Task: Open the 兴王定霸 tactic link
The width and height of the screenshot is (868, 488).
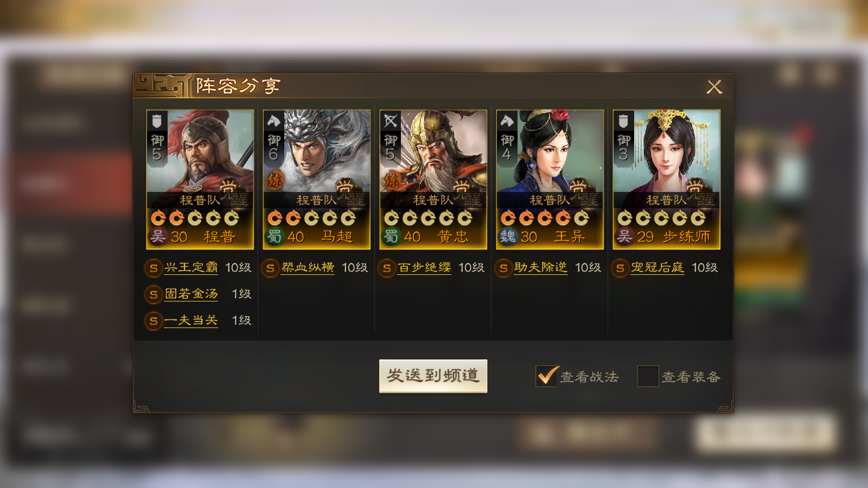Action: click(x=191, y=267)
